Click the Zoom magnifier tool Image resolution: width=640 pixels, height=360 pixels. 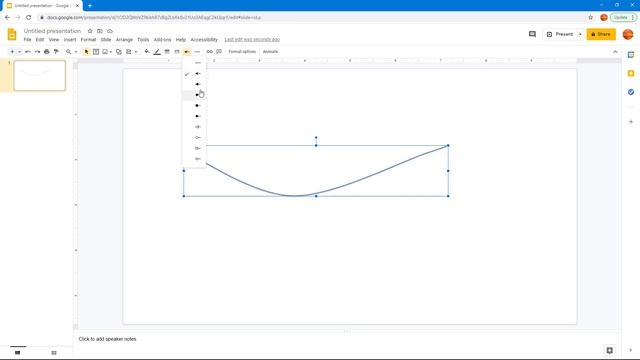(x=69, y=52)
